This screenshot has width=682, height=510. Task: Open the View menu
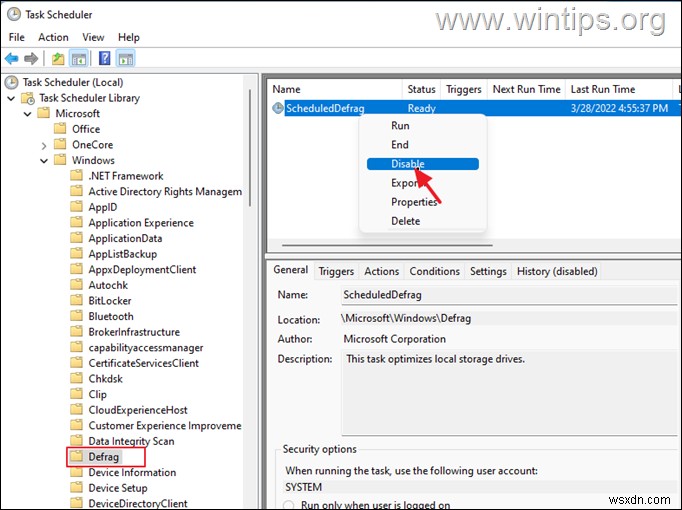coord(93,37)
